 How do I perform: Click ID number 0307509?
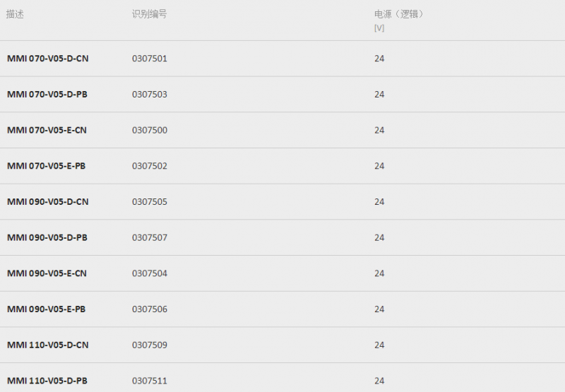150,345
